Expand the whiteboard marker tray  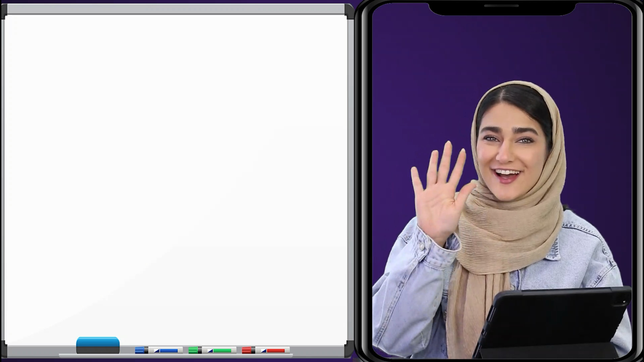tap(174, 353)
